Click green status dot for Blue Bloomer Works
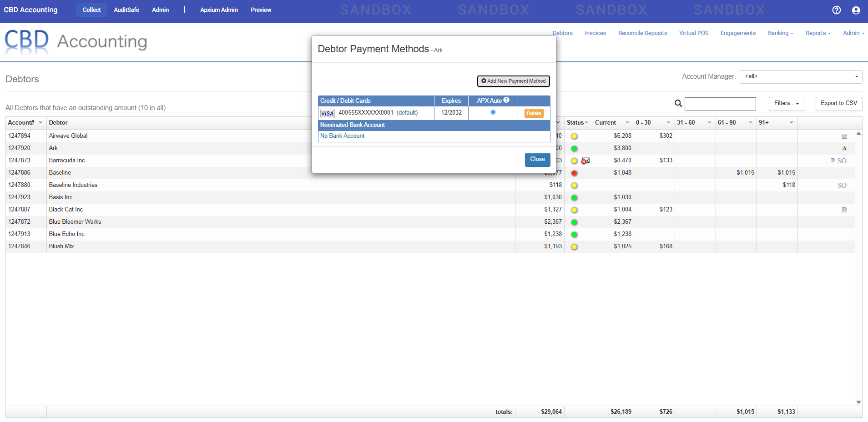868x422 pixels. pos(574,222)
